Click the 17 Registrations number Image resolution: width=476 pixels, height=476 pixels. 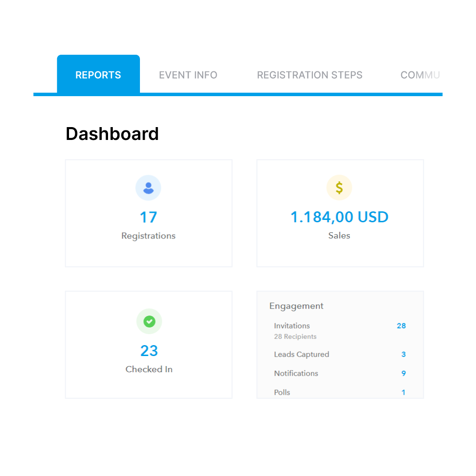(149, 217)
